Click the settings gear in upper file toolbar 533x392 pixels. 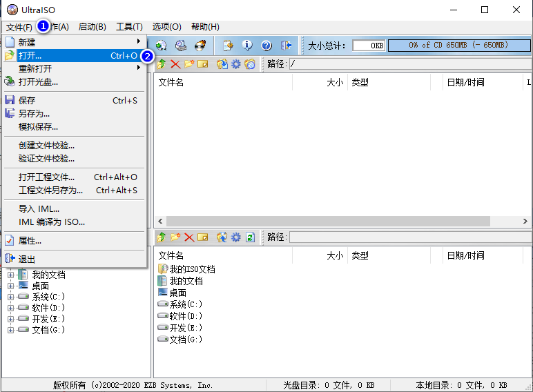pos(236,64)
